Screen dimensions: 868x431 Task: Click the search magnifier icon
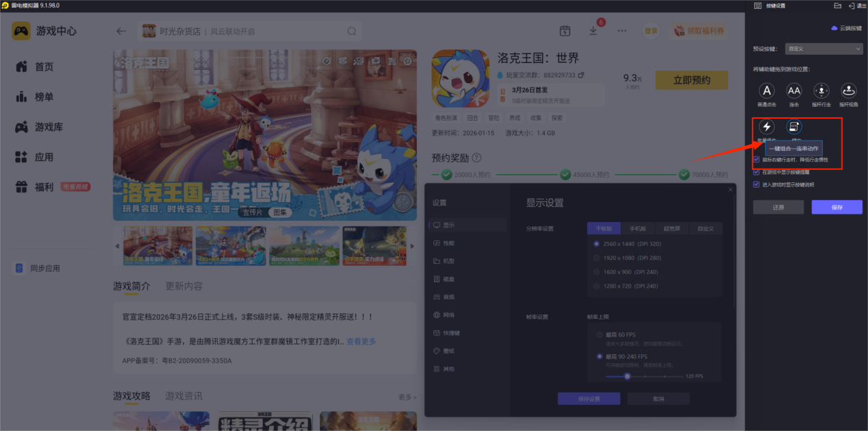point(352,31)
